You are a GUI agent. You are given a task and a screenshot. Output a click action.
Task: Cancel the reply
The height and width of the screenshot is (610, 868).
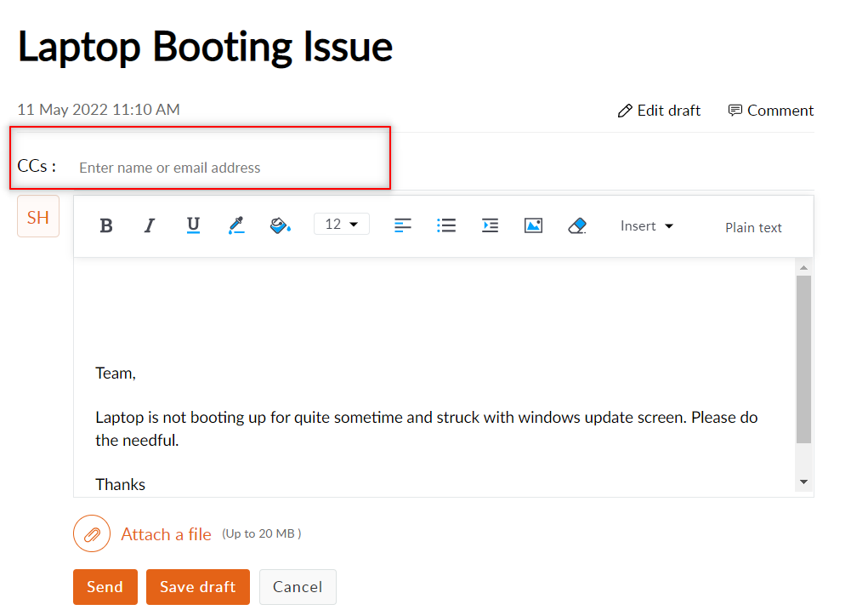(298, 587)
